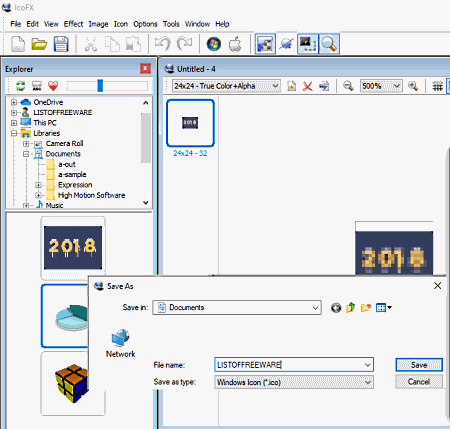
Task: Collapse the Libraries tree node
Action: (14, 133)
